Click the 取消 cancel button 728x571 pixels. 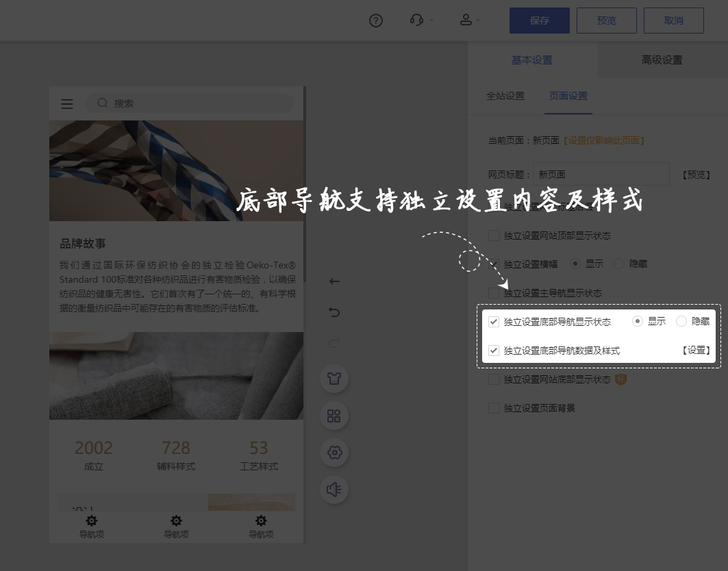click(x=674, y=21)
